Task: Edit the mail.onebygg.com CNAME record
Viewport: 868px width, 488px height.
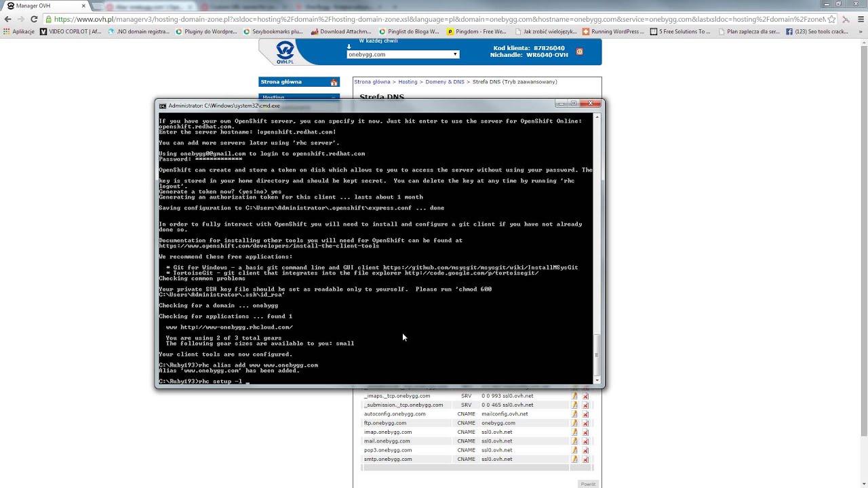Action: (574, 441)
